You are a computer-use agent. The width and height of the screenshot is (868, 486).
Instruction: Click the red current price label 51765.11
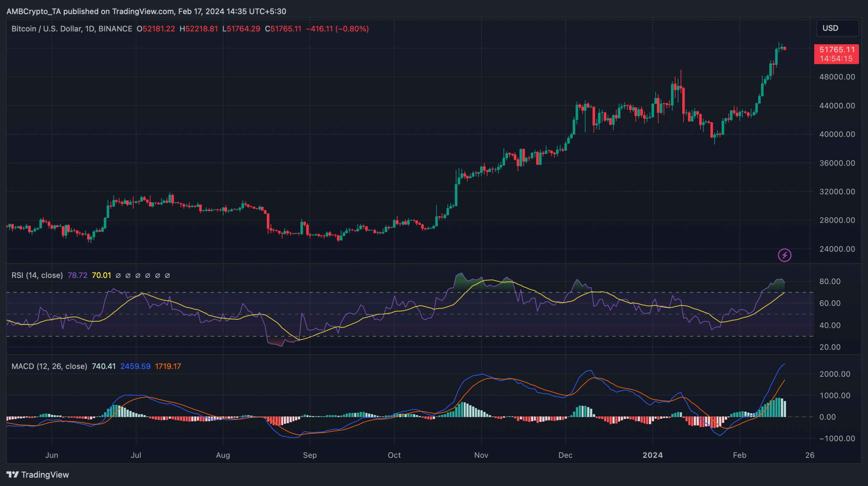836,50
